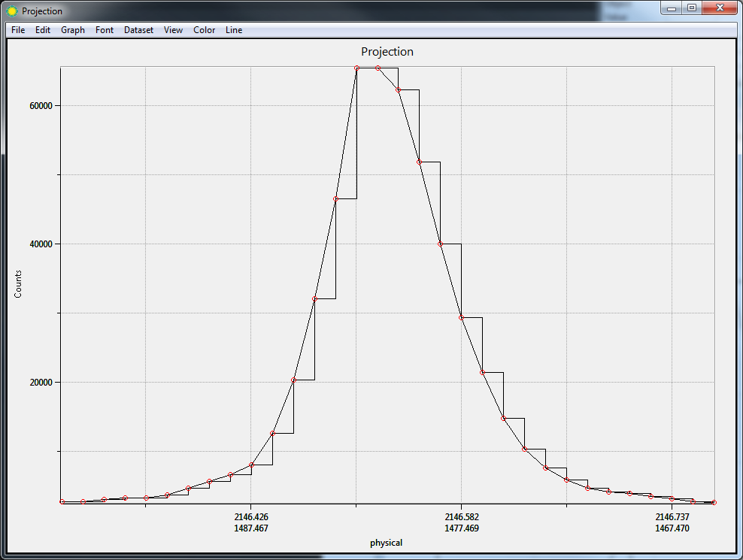This screenshot has width=743, height=560.
Task: Open the Graph menu
Action: 73,30
